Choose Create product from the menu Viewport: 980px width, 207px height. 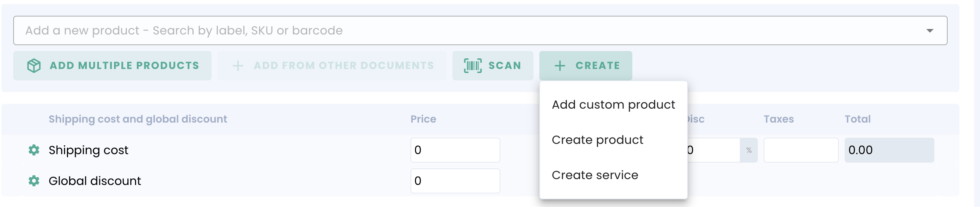(597, 140)
